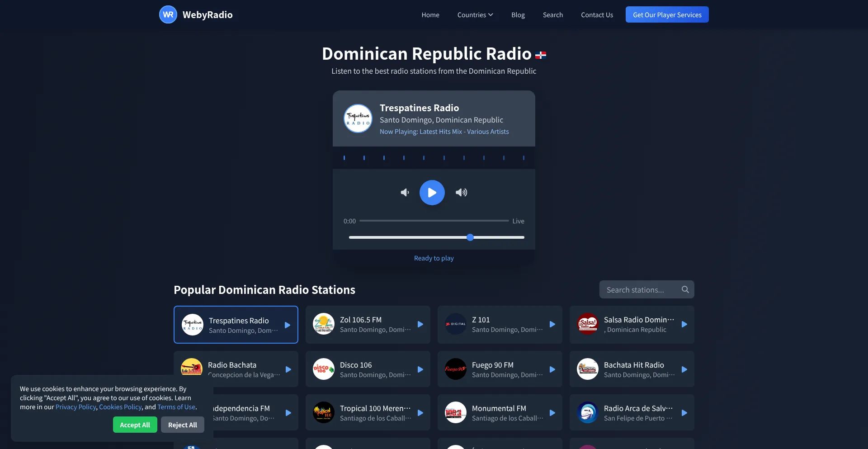Screen dimensions: 868x449
Task: Play the Salsa Radio Dominicana station
Action: pyautogui.click(x=684, y=324)
